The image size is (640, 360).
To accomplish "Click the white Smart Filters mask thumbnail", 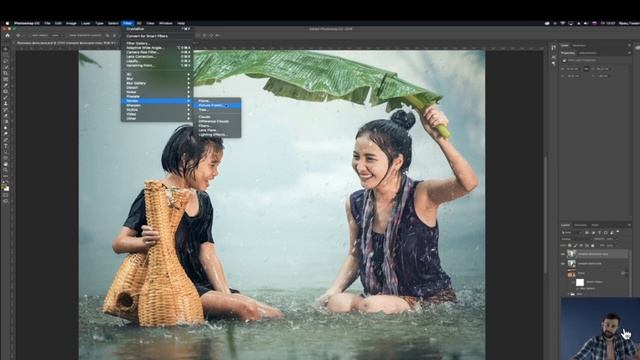I will pos(580,282).
